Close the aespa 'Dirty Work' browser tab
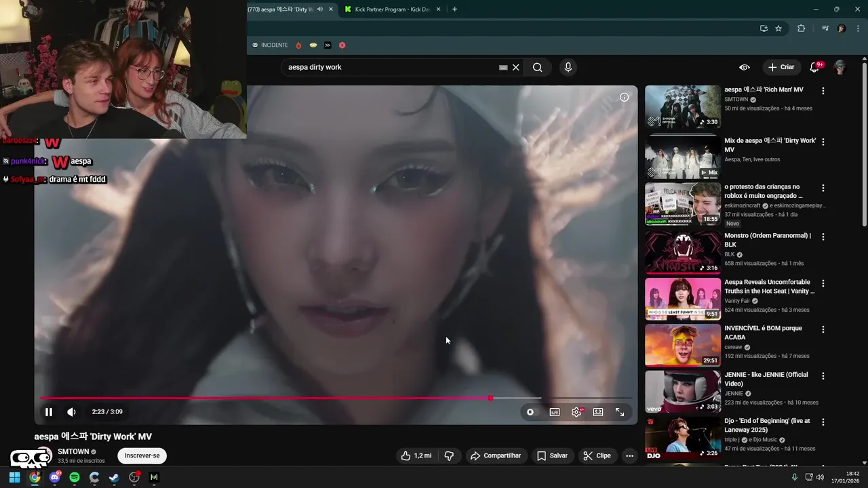The height and width of the screenshot is (488, 868). [x=330, y=9]
